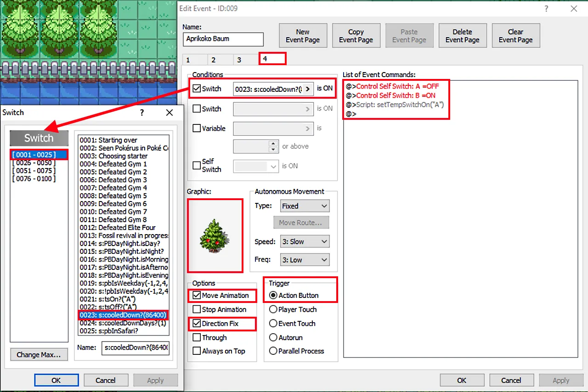The image size is (588, 392).
Task: Select switch 0025: s:pbInSafari?
Action: tap(124, 331)
